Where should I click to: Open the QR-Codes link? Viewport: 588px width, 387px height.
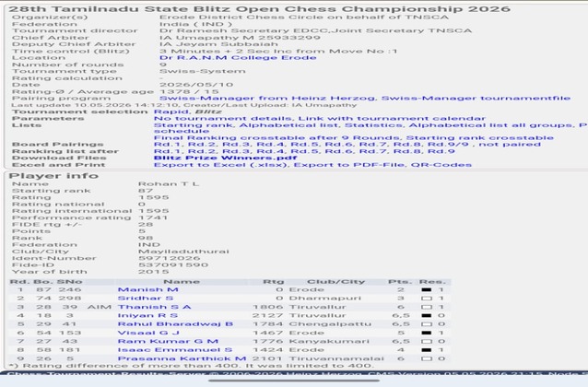click(x=441, y=165)
